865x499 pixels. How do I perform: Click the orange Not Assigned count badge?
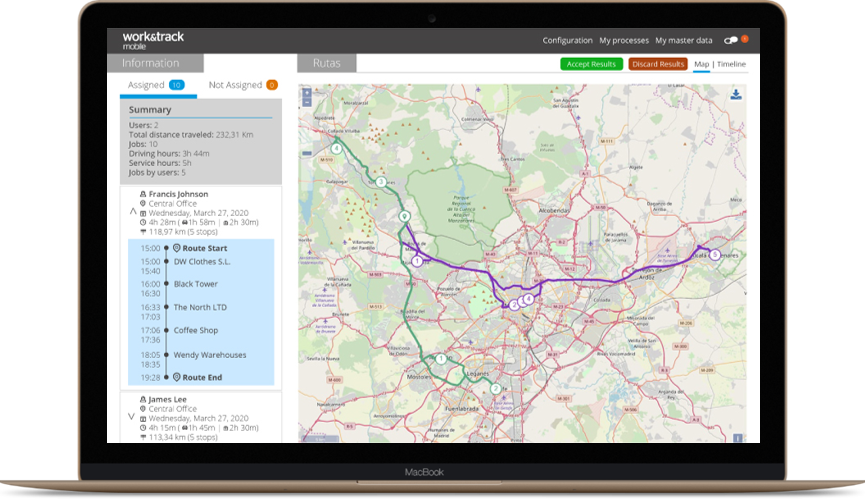pyautogui.click(x=272, y=85)
